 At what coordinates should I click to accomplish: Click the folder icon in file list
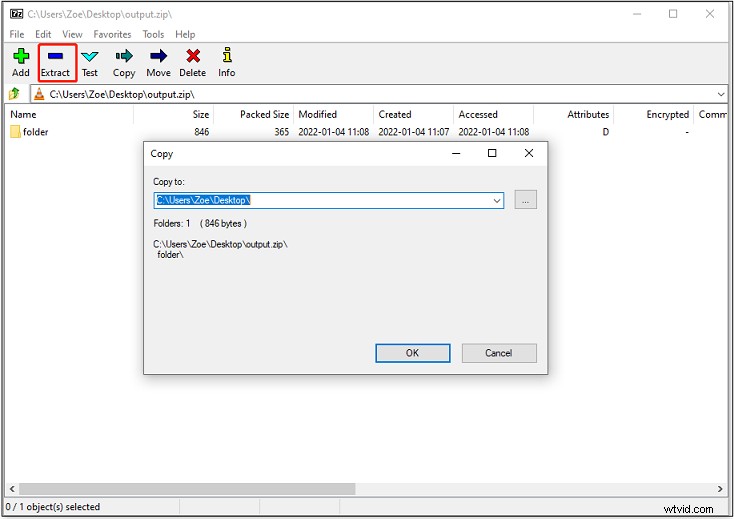click(x=15, y=132)
